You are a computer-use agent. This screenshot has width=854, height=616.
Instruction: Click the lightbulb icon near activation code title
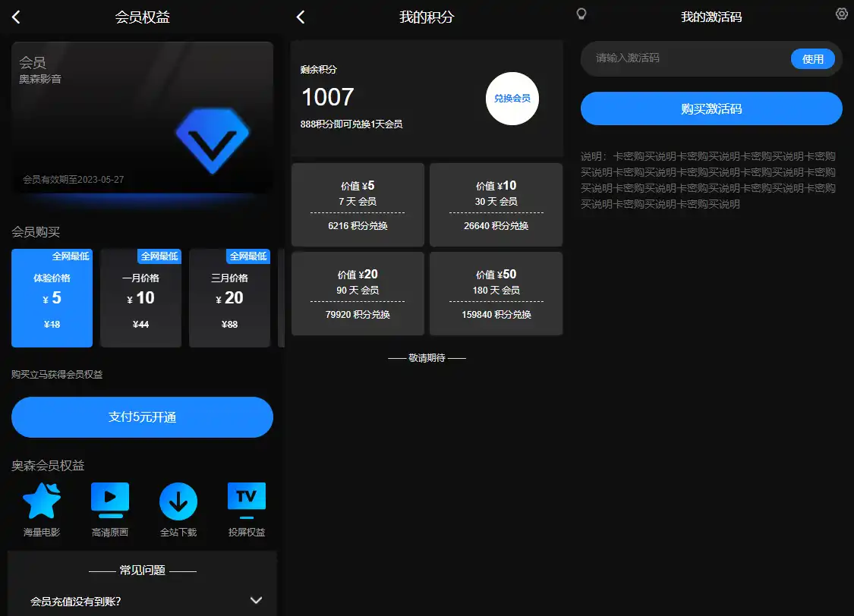tap(581, 14)
